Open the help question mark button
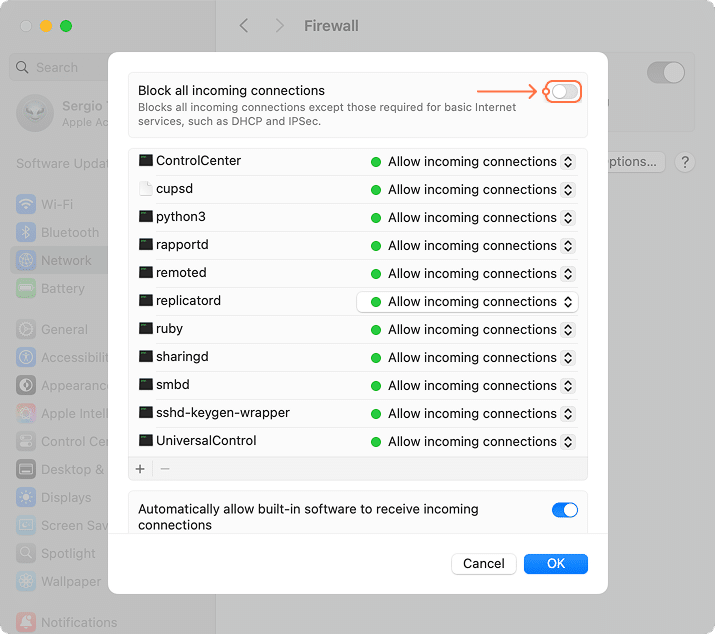 pyautogui.click(x=685, y=162)
